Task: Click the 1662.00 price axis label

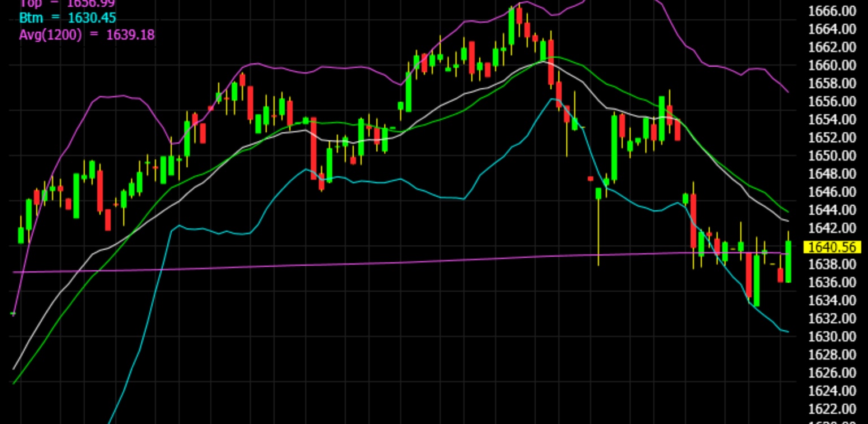Action: [x=832, y=47]
